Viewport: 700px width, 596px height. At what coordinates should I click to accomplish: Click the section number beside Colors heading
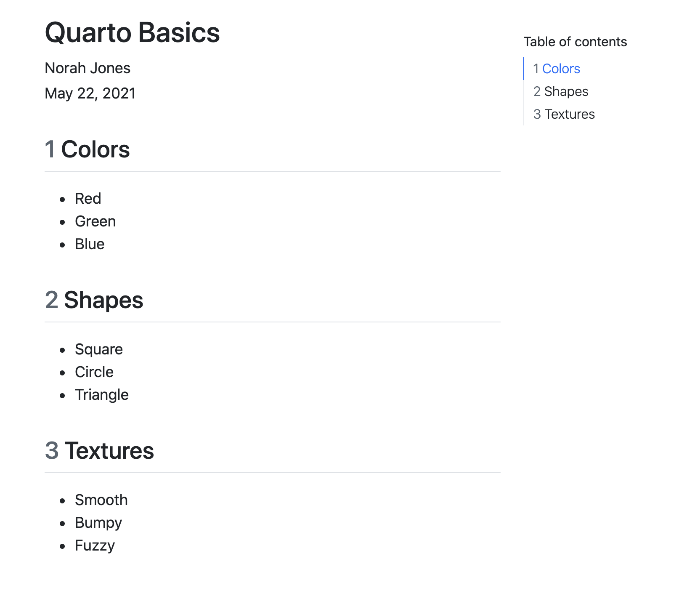tap(50, 149)
